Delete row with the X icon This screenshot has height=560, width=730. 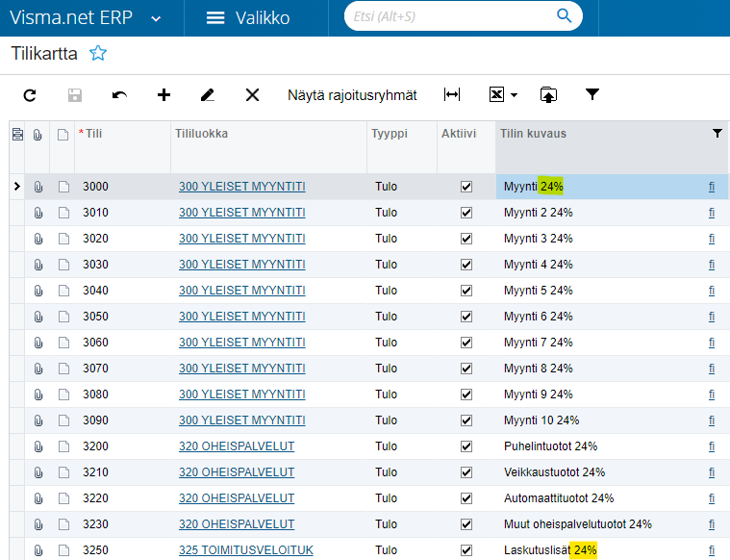tap(252, 95)
